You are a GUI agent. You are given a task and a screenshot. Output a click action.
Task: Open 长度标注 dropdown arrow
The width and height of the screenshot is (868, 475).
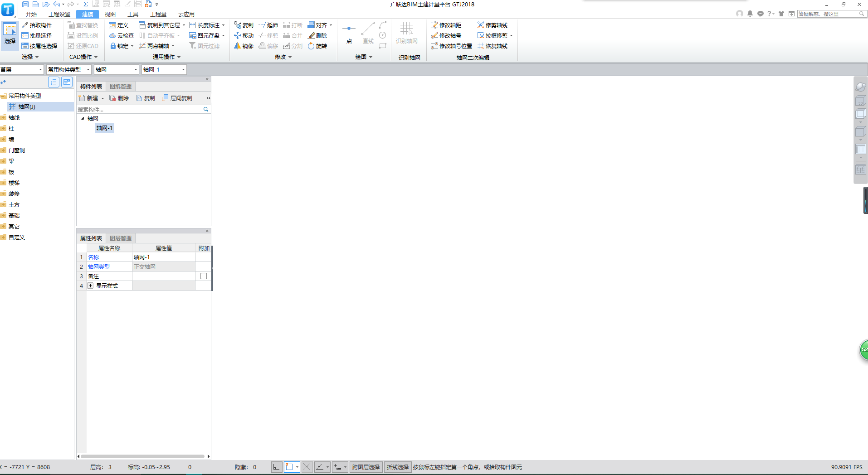(x=223, y=25)
